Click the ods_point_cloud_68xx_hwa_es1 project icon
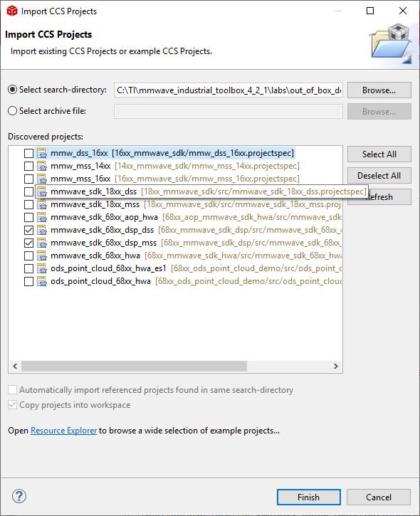Image resolution: width=420 pixels, height=516 pixels. [42, 269]
